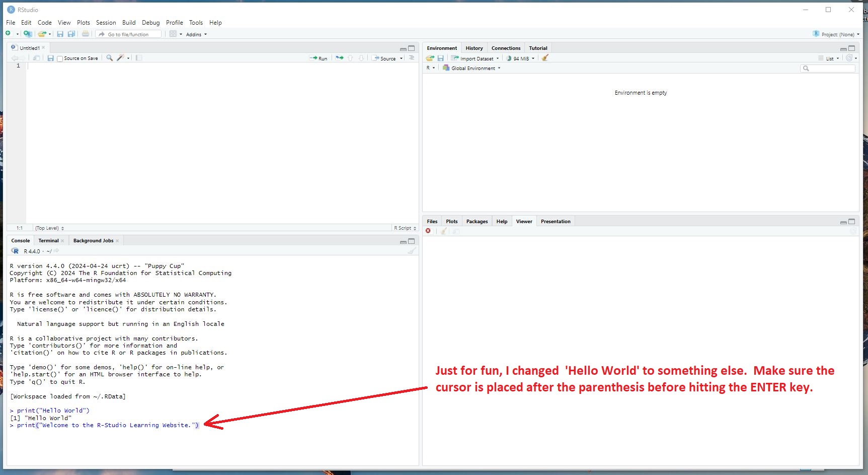
Task: Minimize the Environment pane
Action: (x=843, y=49)
